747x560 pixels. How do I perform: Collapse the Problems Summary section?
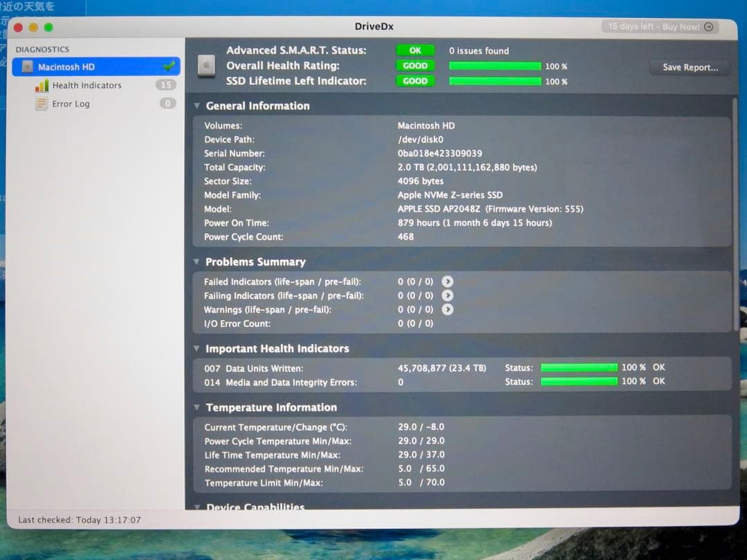pos(196,262)
